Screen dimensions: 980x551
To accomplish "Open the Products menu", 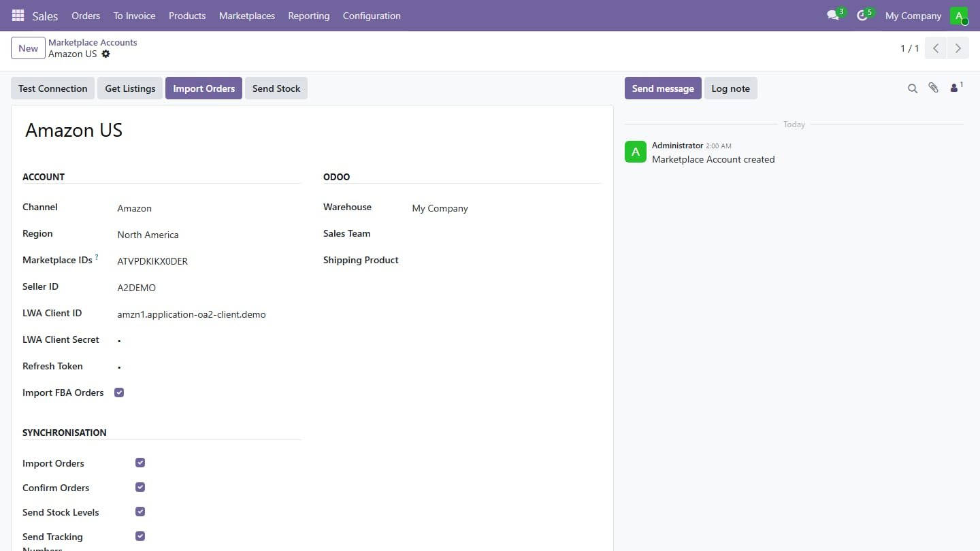I will (187, 16).
